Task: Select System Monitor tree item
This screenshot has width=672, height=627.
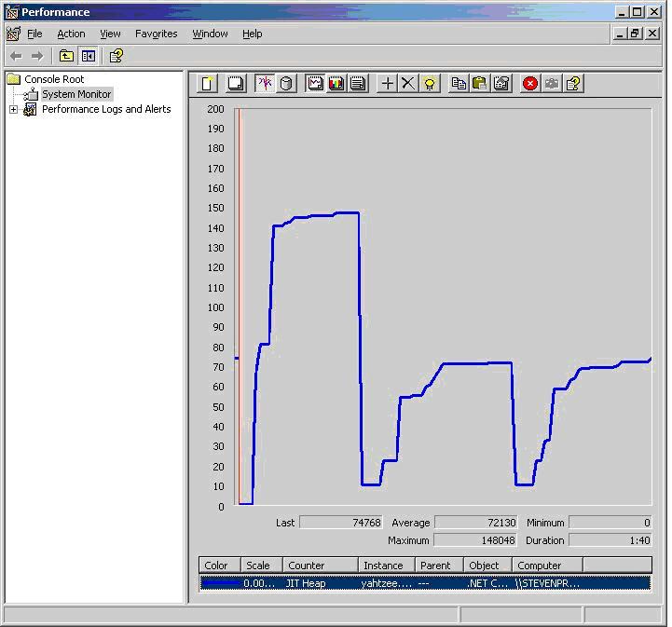Action: point(76,94)
